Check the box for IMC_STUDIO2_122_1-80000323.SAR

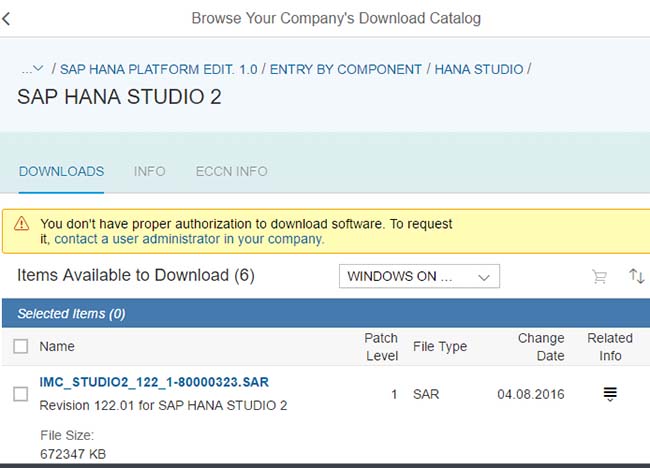pos(21,394)
